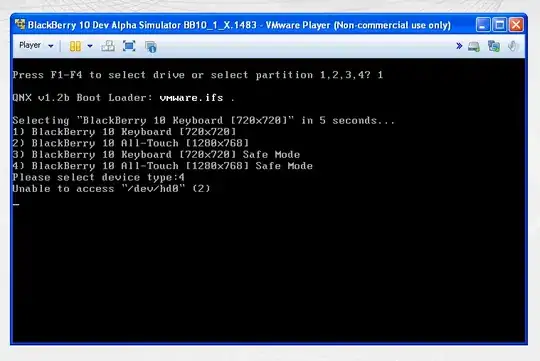The width and height of the screenshot is (540, 361).
Task: Maximize the VMware Player window
Action: (x=499, y=25)
